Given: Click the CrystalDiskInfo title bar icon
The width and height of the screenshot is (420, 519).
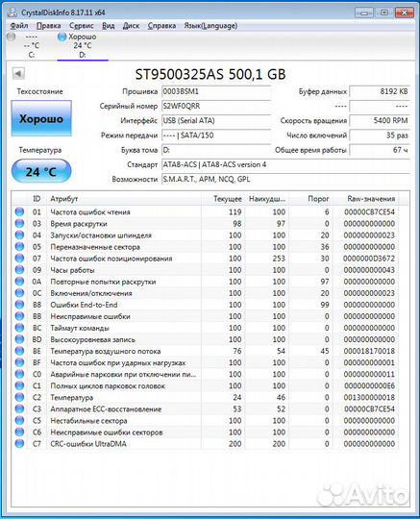Looking at the screenshot, I should [x=12, y=12].
